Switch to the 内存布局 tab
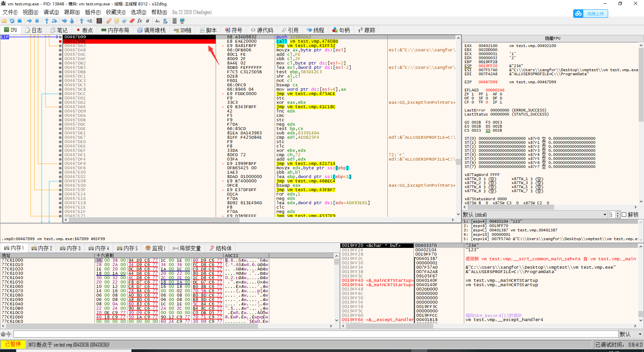 [x=115, y=30]
